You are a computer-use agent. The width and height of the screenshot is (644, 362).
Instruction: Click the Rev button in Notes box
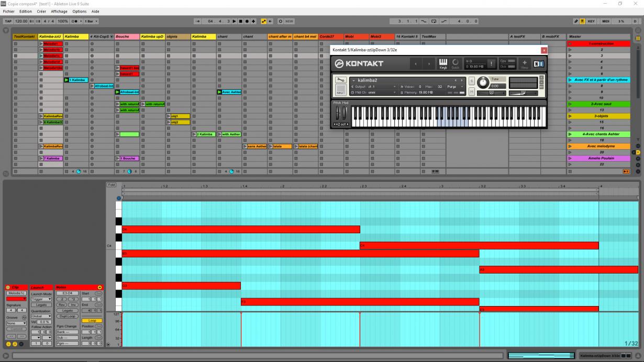(62, 304)
